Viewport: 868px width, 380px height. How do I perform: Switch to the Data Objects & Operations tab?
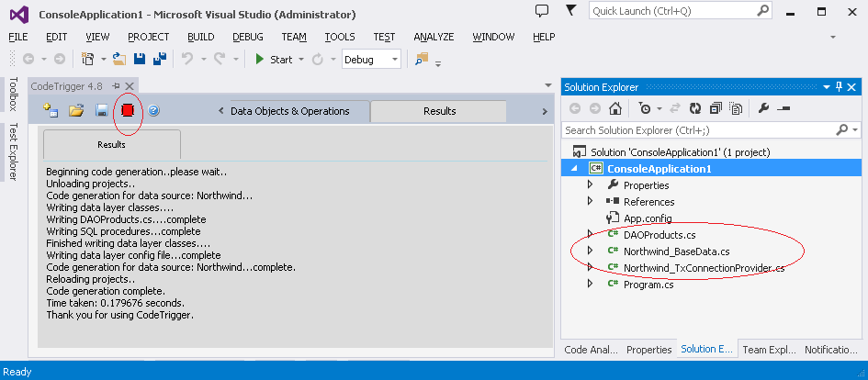click(289, 111)
